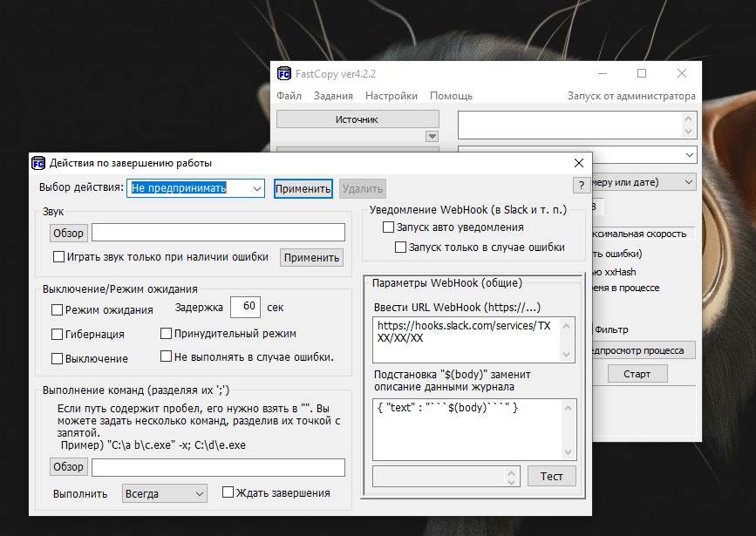Image resolution: width=756 pixels, height=536 pixels.
Task: Click Применить in the sound section
Action: pos(311,257)
